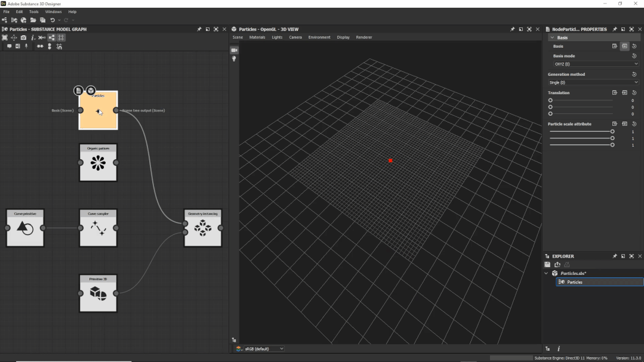Viewport: 644px width, 362px height.
Task: Open the Materials menu in 3D View
Action: 257,38
